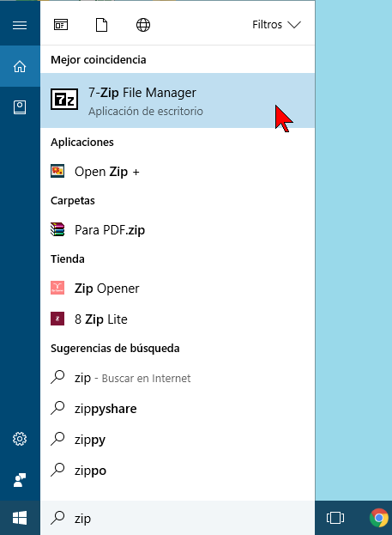Open the hamburger menu in the search sidebar

click(20, 25)
